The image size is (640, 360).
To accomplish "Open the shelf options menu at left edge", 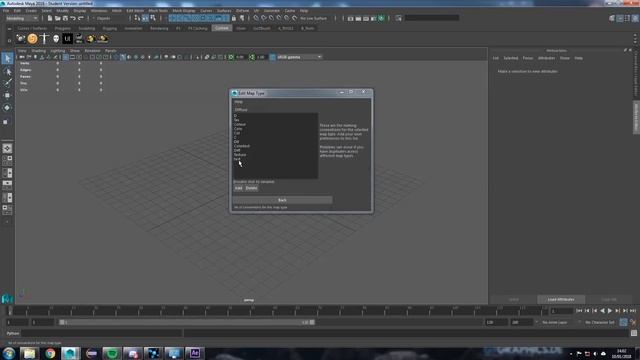I will coord(9,40).
